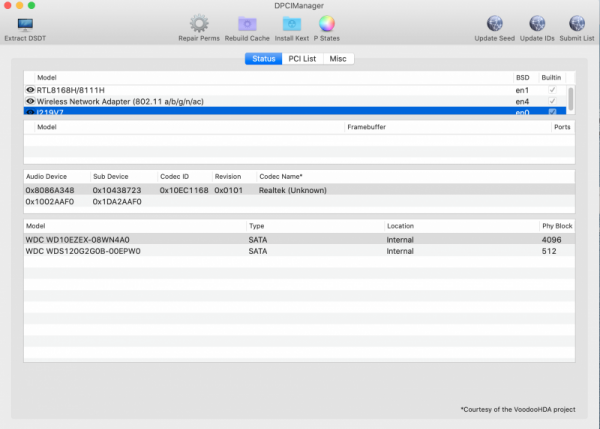600x429 pixels.
Task: Toggle Builtin checkbox for en4 wireless adapter
Action: pos(551,101)
